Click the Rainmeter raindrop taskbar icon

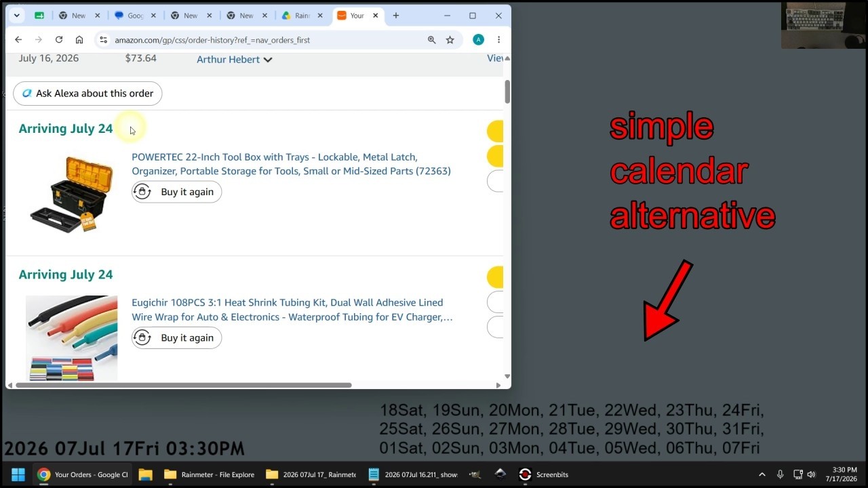coord(500,474)
